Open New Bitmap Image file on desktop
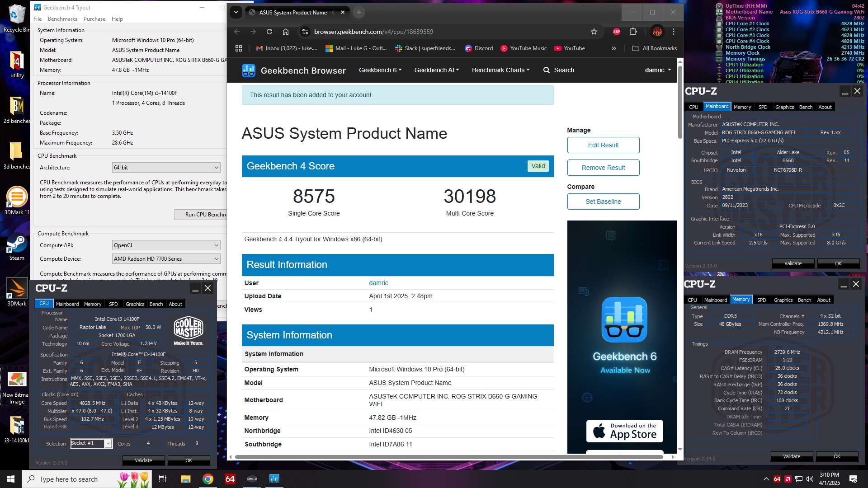The height and width of the screenshot is (488, 868). (x=17, y=387)
